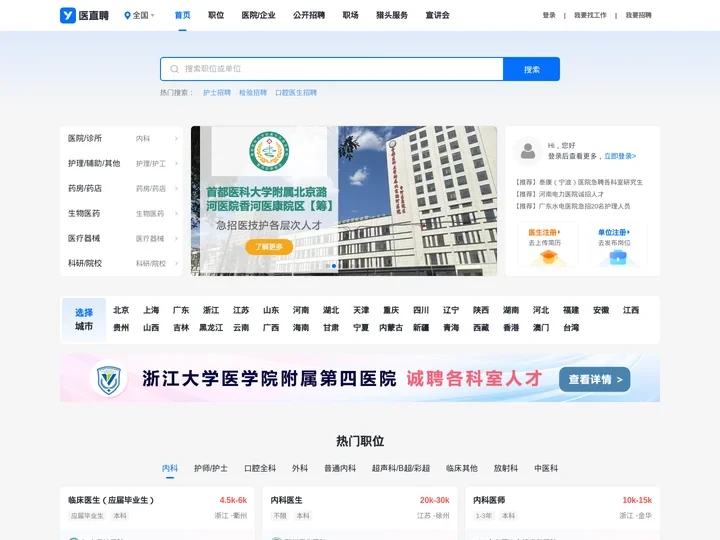The height and width of the screenshot is (540, 720).
Task: Switch to the 口腔全科 tab
Action: point(260,468)
